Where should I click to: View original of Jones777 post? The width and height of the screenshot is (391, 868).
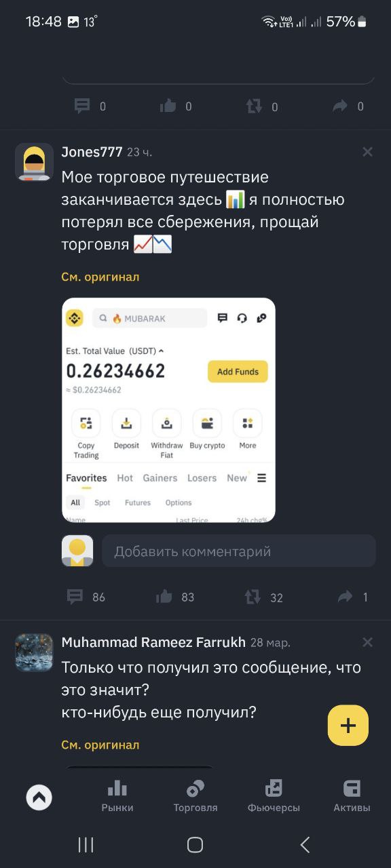coord(100,277)
